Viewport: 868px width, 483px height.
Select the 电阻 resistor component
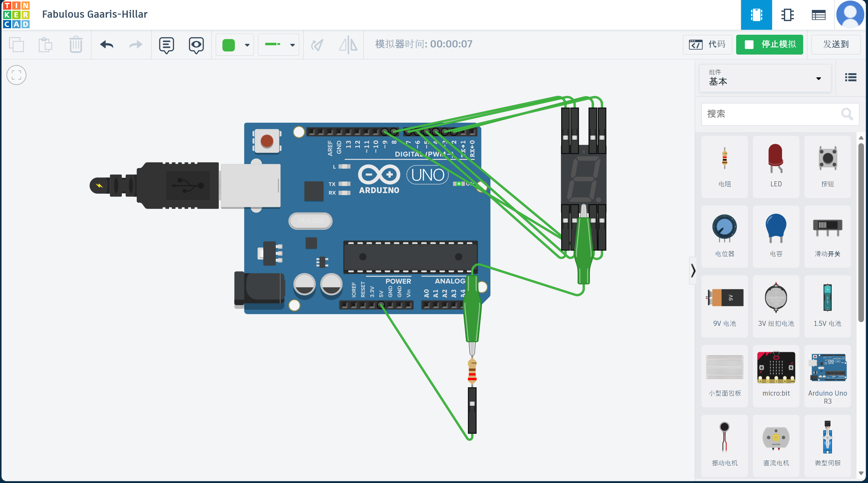point(724,167)
